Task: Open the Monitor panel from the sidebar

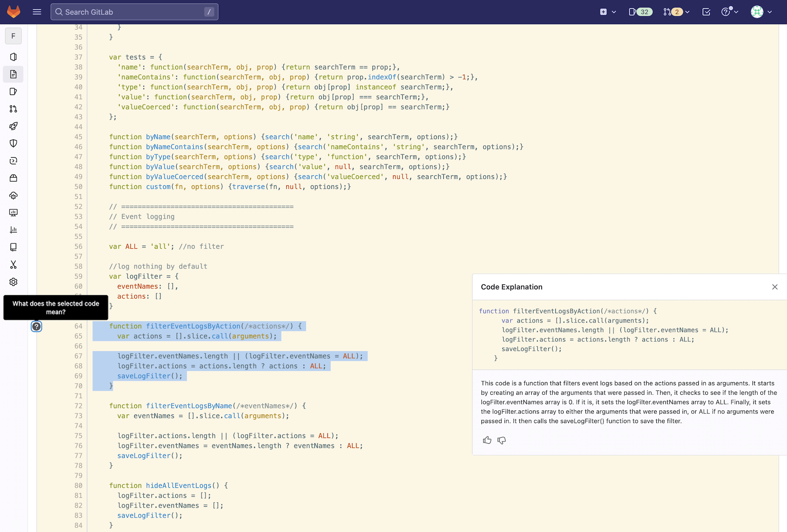Action: [x=13, y=213]
